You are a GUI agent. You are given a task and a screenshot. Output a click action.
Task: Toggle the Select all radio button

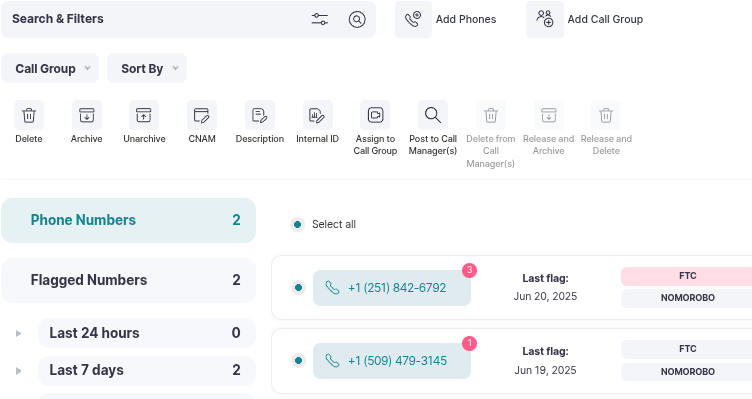(297, 224)
